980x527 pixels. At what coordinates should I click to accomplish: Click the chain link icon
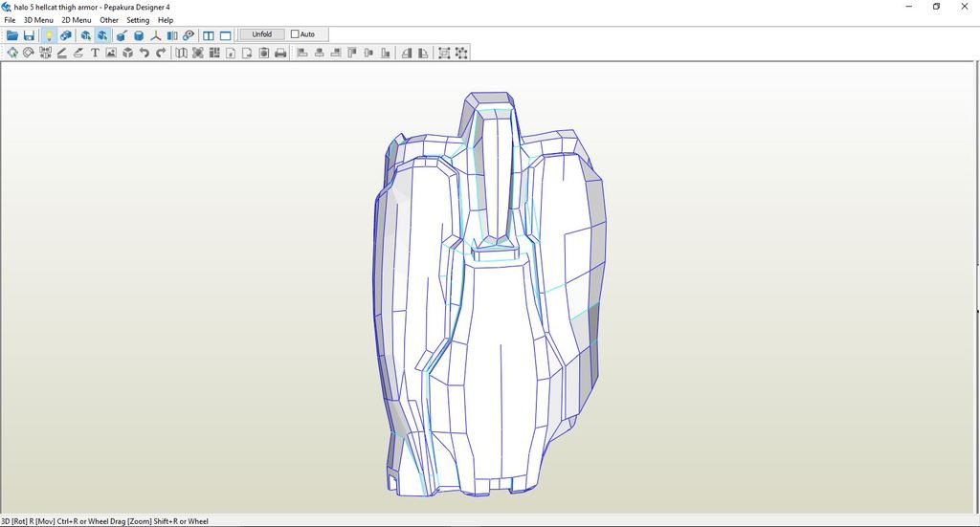click(x=189, y=35)
